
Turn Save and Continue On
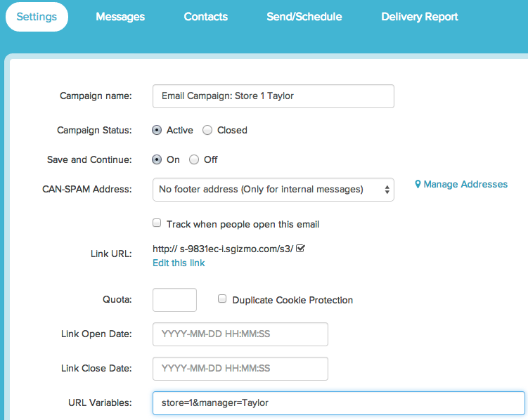point(157,159)
